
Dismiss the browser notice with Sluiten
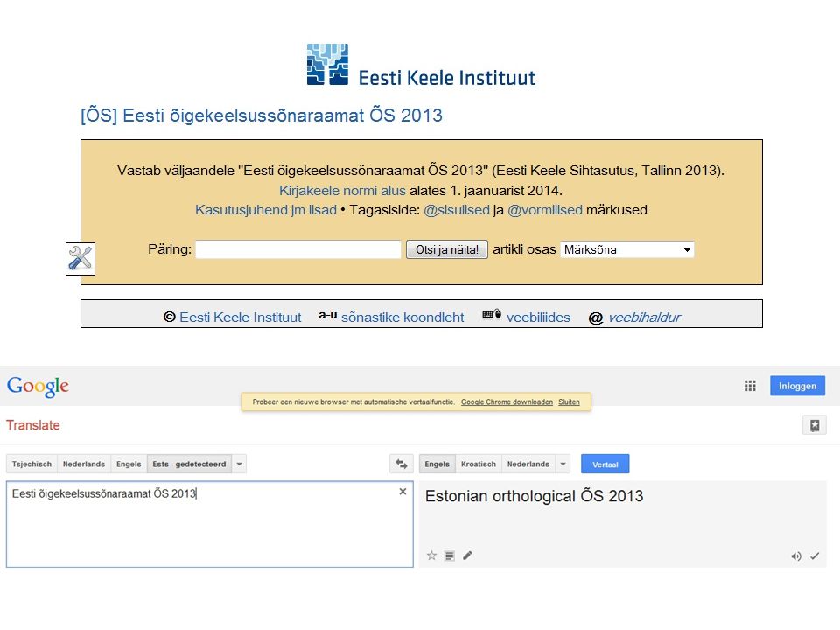tap(569, 402)
